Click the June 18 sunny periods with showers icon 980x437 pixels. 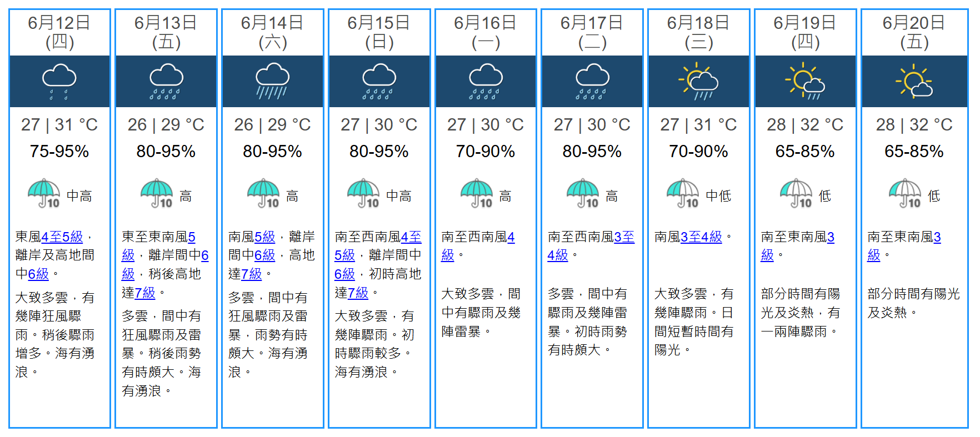[698, 81]
